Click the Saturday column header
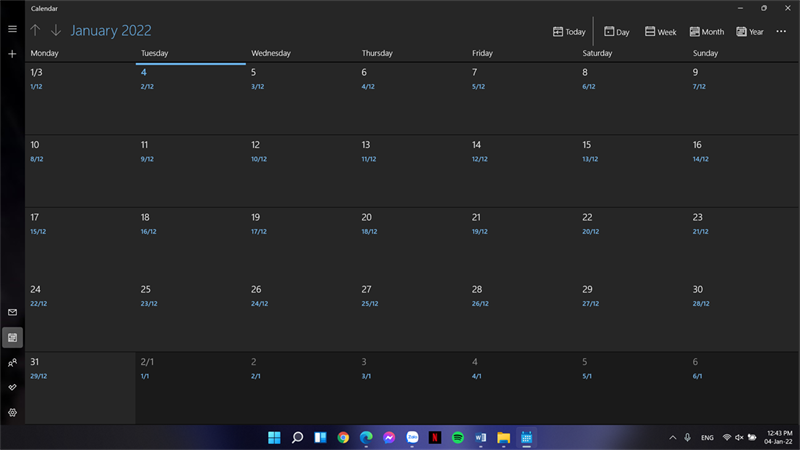The height and width of the screenshot is (450, 800). click(597, 53)
